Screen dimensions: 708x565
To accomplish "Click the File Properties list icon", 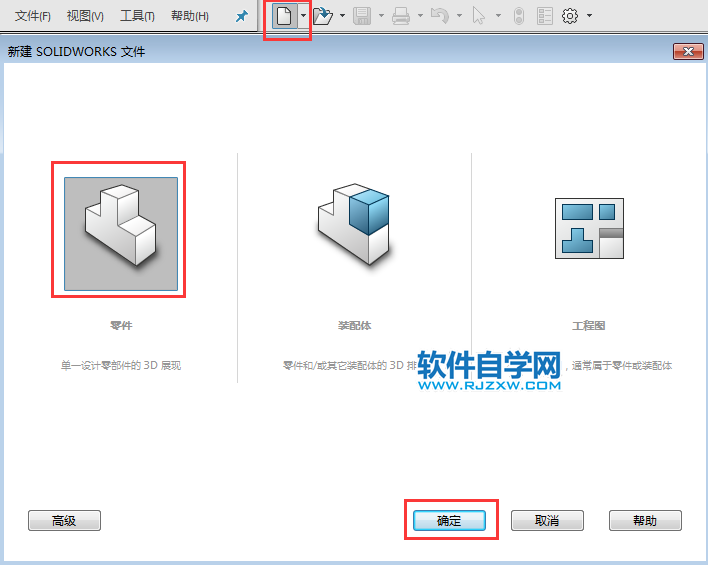I will 545,16.
